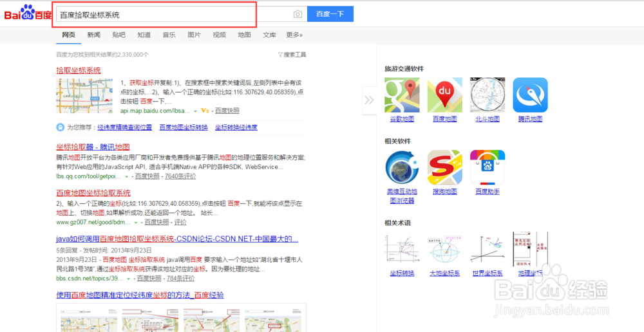The width and height of the screenshot is (644, 332).
Task: Open the 坐标转换 term link
Action: [x=402, y=273]
